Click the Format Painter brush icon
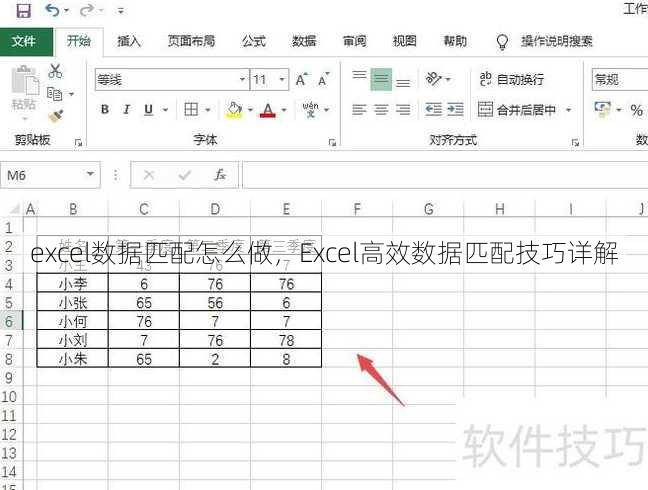 tap(55, 117)
